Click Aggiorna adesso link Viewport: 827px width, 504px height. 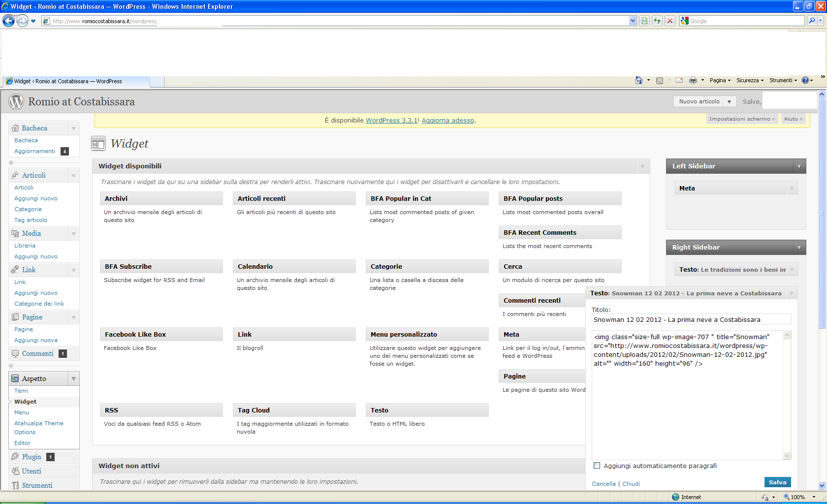click(x=448, y=120)
